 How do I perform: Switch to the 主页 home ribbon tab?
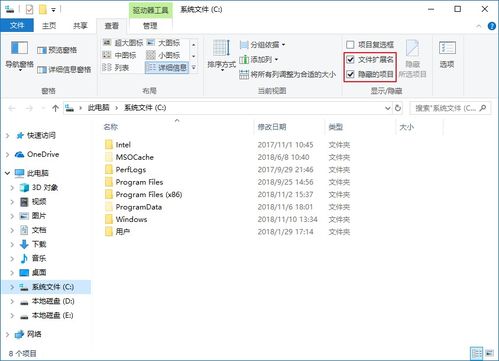pos(49,26)
